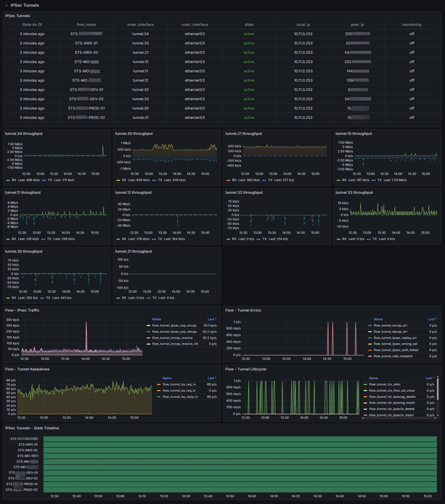Open tunnel.12 throughput panel title
This screenshot has height=504, width=445.
[133, 192]
